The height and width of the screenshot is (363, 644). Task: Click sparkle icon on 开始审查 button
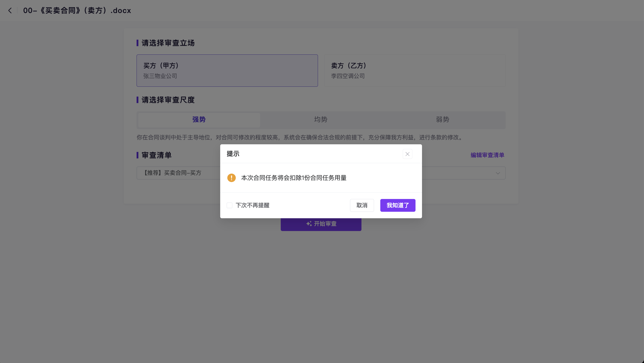click(x=309, y=224)
